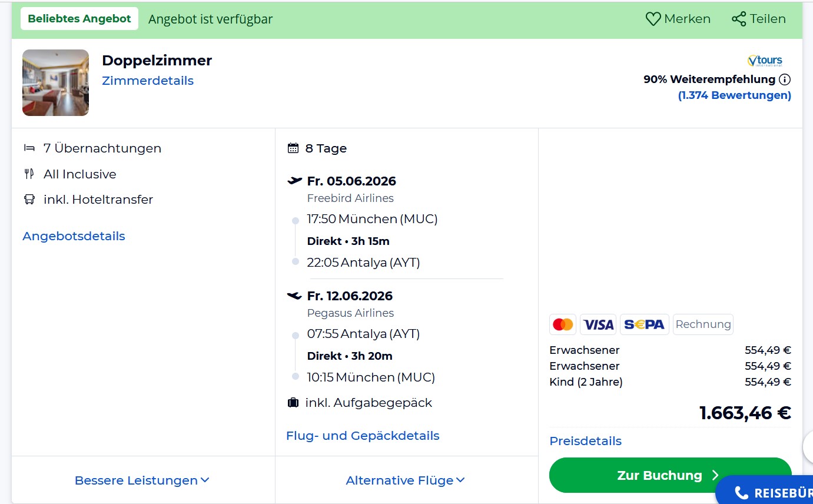Select the Rechnung payment option
The image size is (813, 504).
[x=703, y=324]
